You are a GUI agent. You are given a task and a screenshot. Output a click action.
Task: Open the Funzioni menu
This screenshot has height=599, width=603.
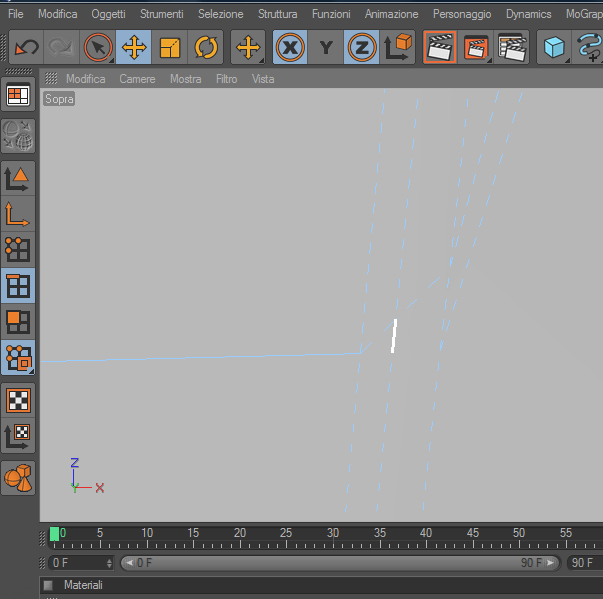[331, 14]
